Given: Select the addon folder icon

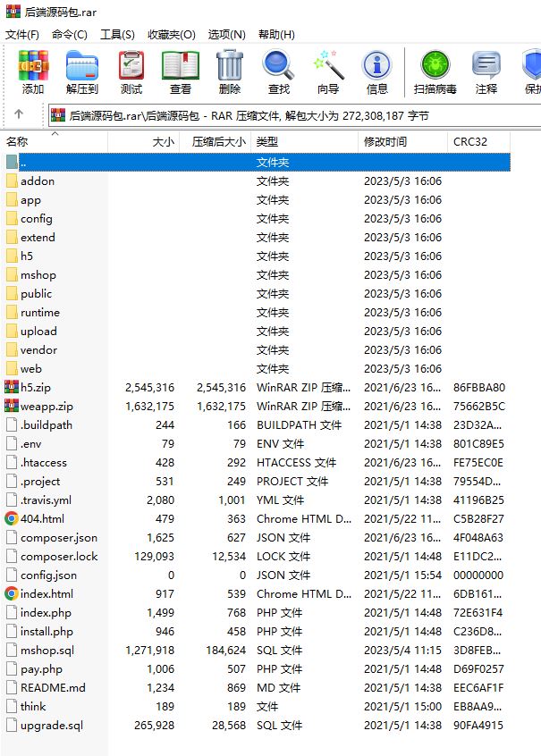Looking at the screenshot, I should tap(12, 181).
